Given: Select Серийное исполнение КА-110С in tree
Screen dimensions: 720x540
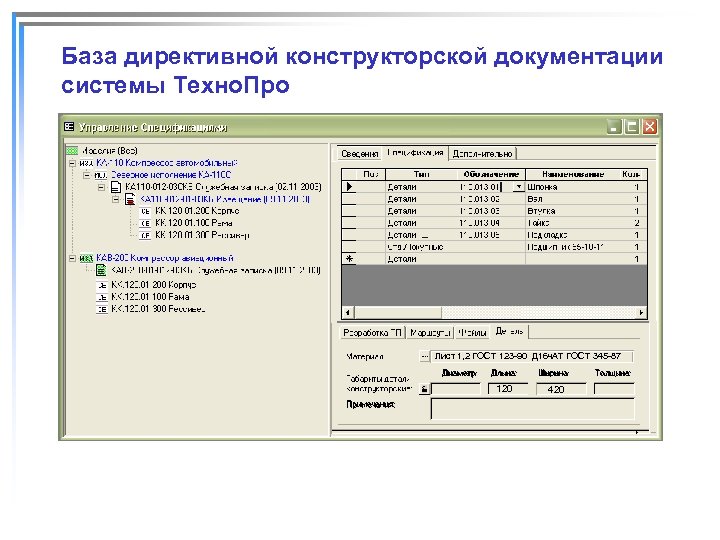Looking at the screenshot, I should 171,175.
